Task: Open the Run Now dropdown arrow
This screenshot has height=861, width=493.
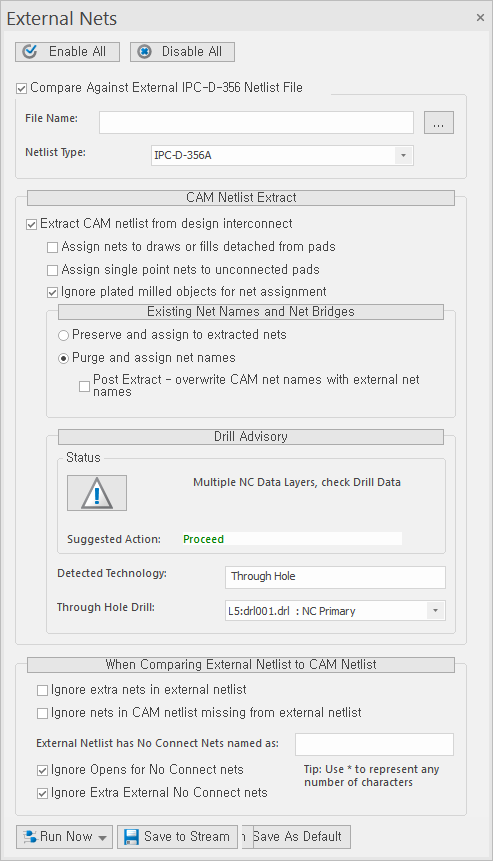Action: pyautogui.click(x=103, y=838)
